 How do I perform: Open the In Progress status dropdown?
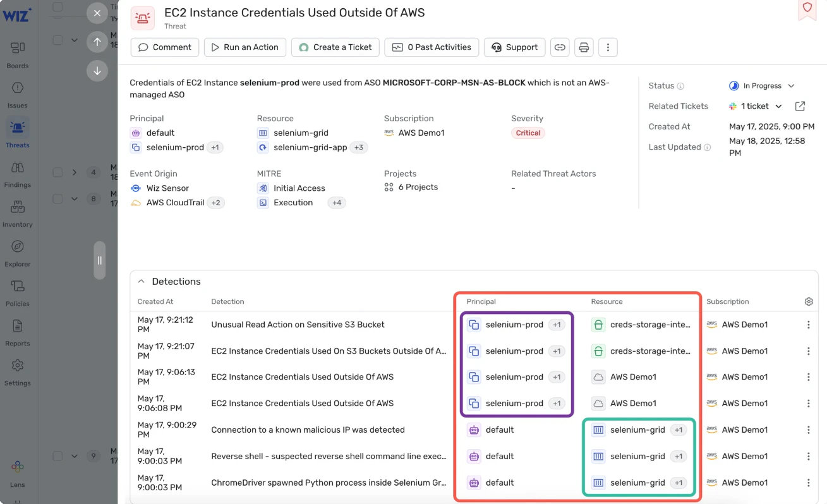pos(761,86)
